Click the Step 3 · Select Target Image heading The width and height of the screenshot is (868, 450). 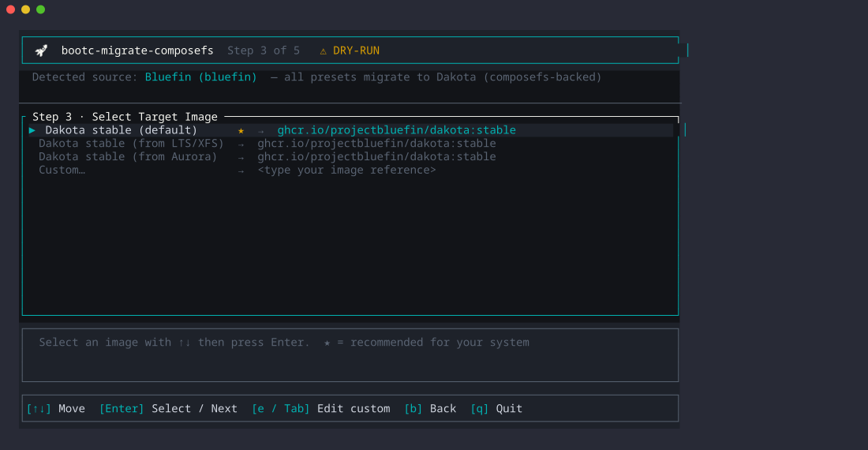[125, 117]
